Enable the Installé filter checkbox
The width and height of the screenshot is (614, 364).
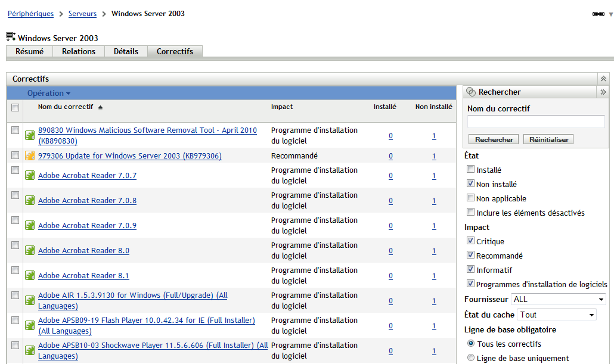(x=470, y=170)
